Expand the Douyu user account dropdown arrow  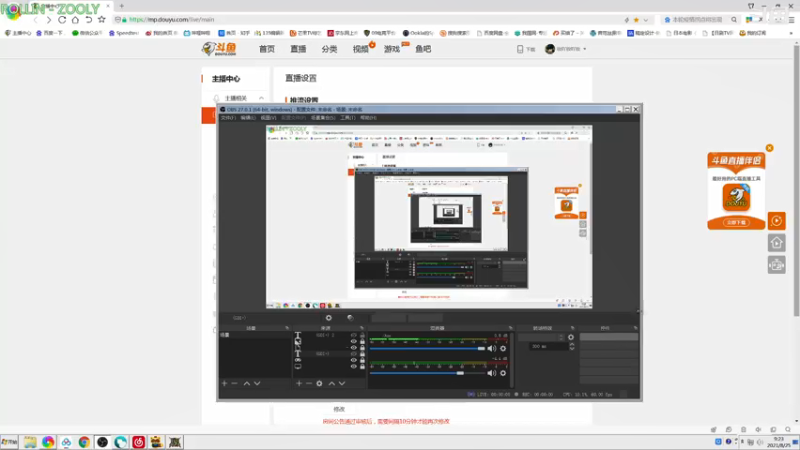point(585,49)
